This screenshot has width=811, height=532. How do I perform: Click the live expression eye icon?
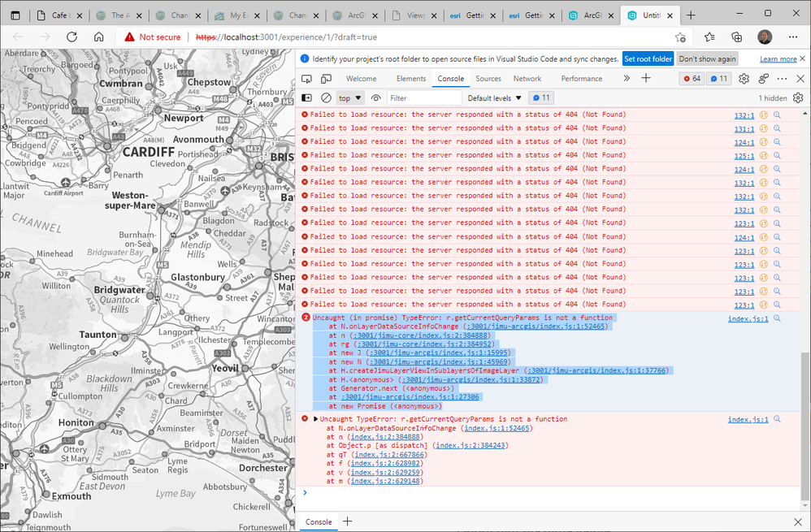click(x=375, y=97)
